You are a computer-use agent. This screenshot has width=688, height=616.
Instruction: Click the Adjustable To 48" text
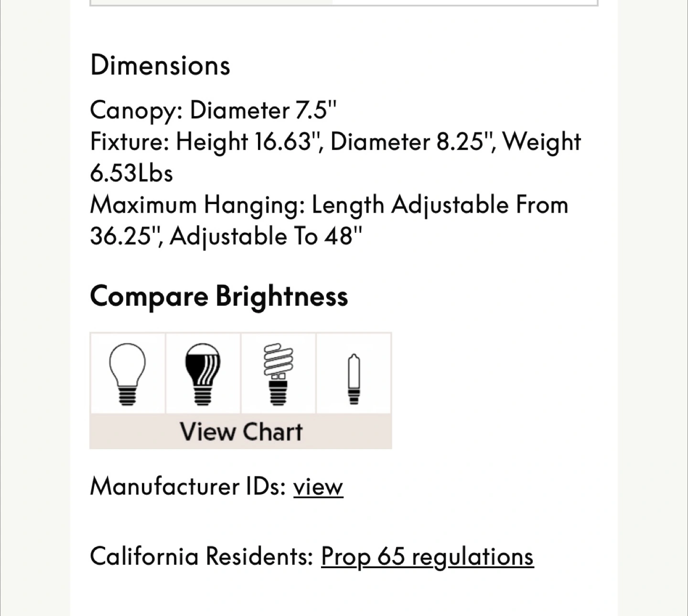pyautogui.click(x=266, y=237)
